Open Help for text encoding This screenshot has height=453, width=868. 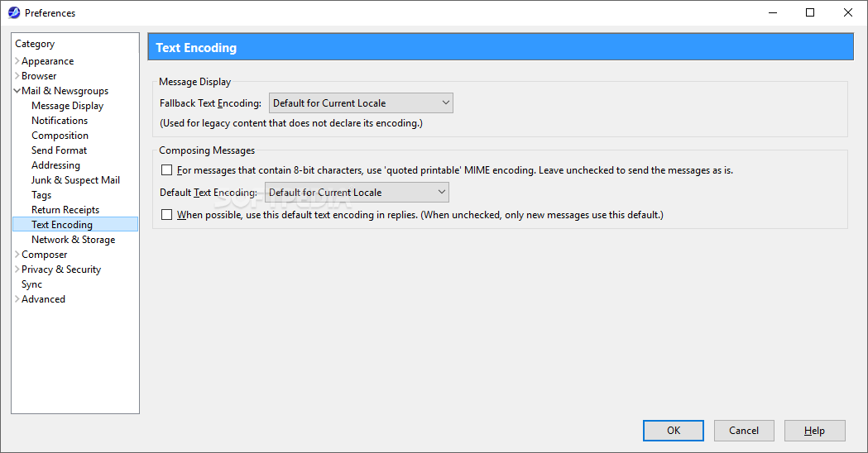814,431
